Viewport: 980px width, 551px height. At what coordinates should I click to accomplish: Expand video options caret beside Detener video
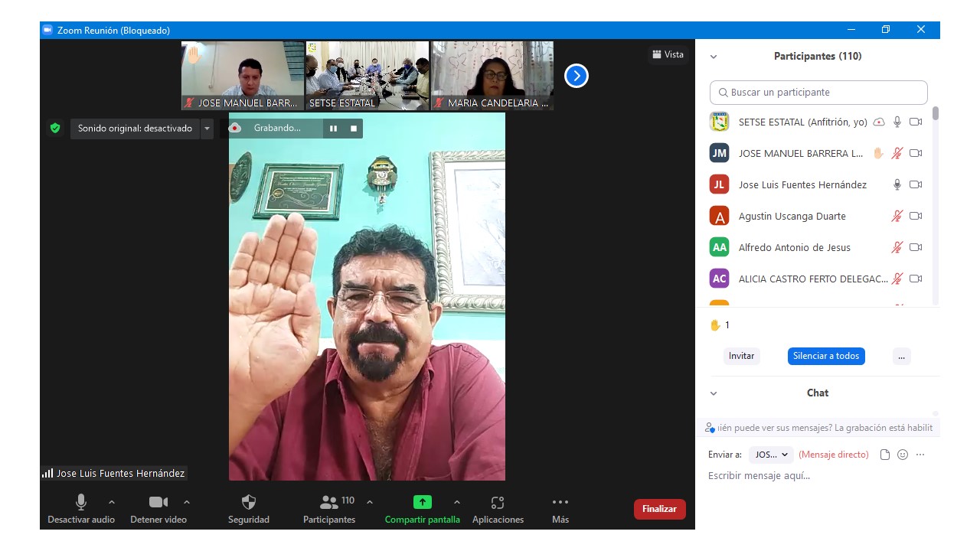[x=187, y=502]
